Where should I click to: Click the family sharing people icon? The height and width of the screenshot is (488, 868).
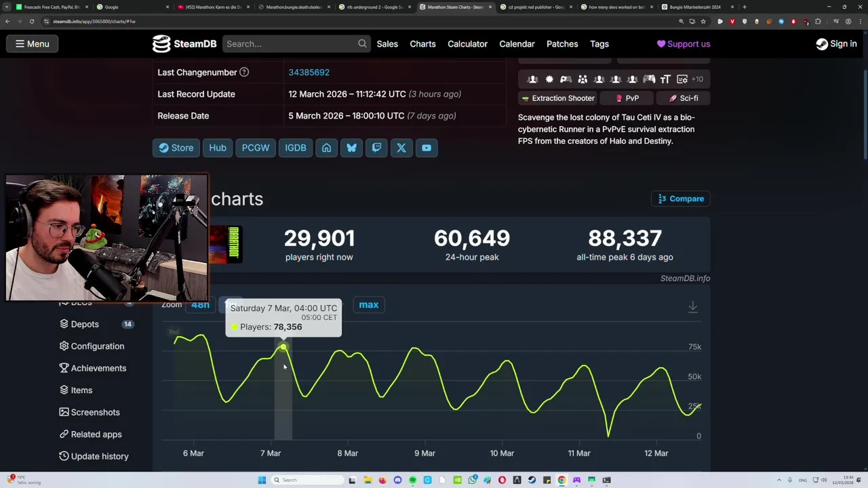pos(583,79)
